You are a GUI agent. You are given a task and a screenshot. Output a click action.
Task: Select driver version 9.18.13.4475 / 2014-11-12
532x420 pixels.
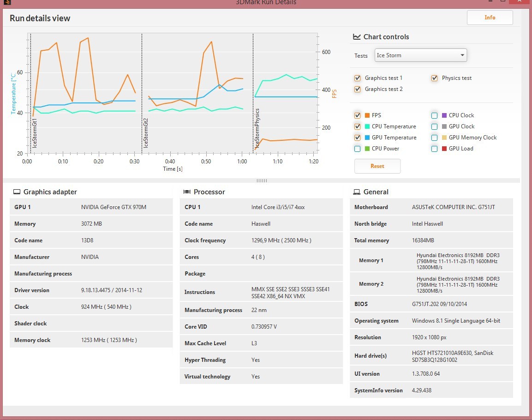pyautogui.click(x=112, y=290)
